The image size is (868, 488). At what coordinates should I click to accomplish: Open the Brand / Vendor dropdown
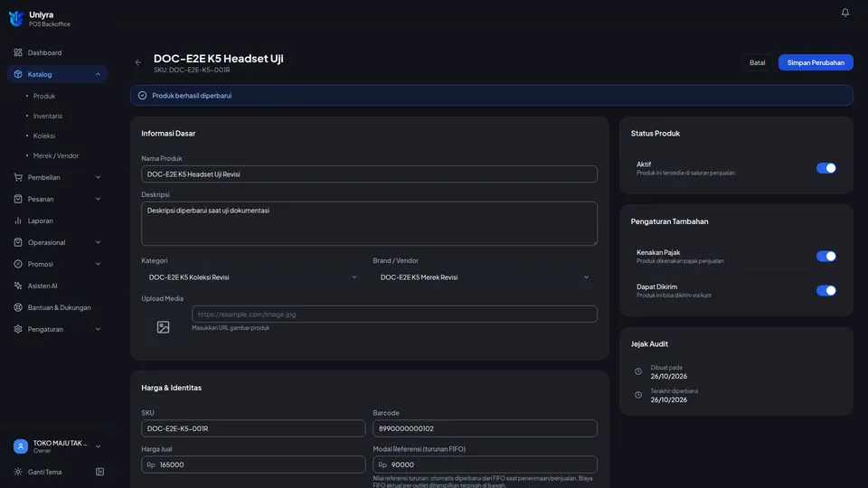click(x=485, y=277)
